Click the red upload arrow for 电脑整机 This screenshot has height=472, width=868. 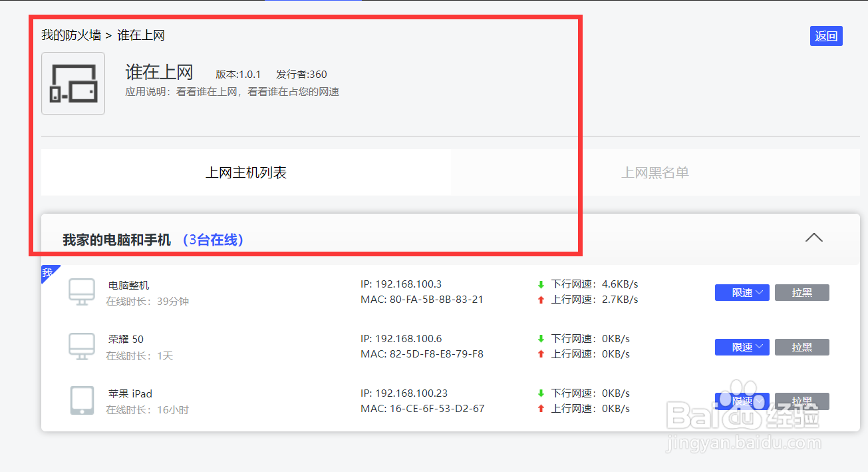point(541,300)
